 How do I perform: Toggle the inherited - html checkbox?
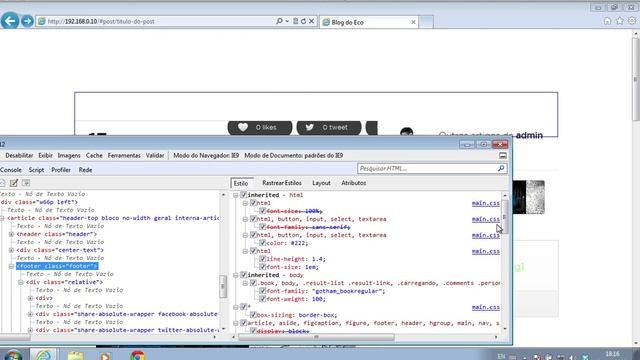[244, 195]
